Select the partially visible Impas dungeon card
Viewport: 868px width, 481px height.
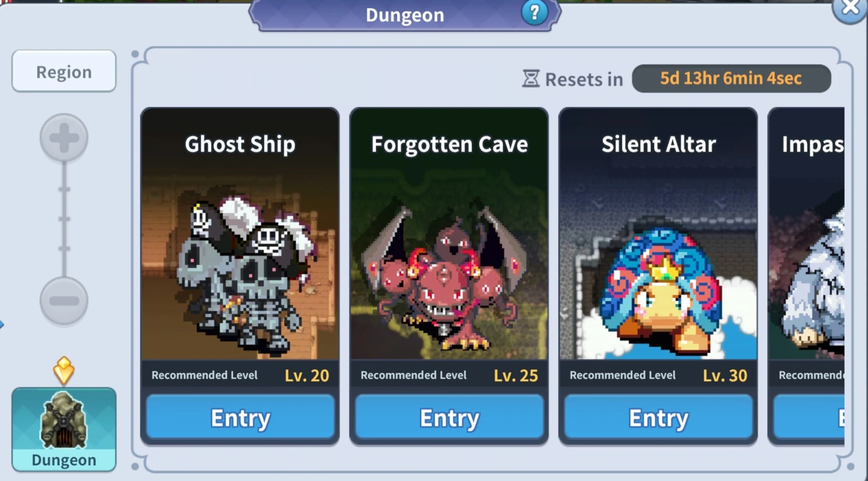click(806, 277)
